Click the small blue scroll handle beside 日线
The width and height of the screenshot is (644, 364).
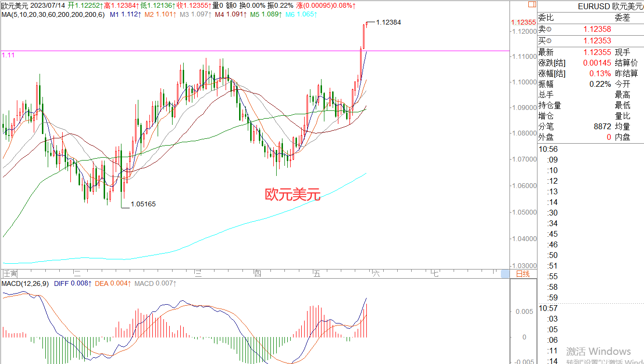(505, 274)
